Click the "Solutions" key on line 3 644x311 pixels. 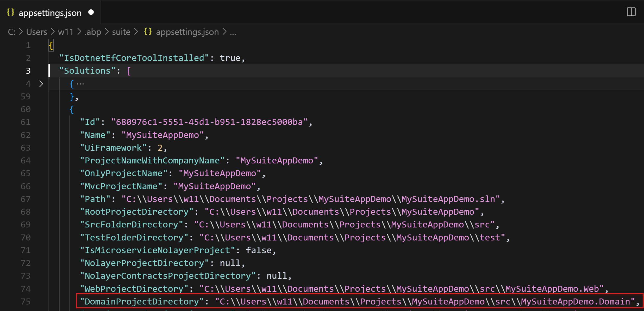coord(87,71)
